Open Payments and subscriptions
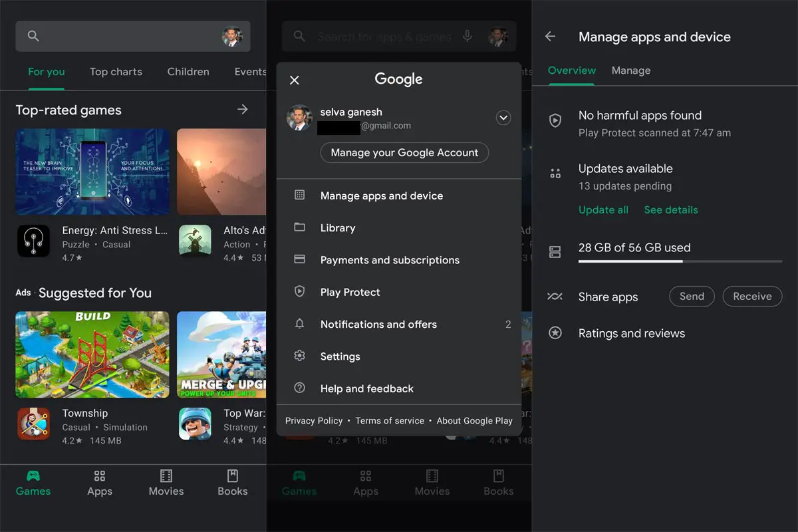The width and height of the screenshot is (798, 532). [399, 260]
